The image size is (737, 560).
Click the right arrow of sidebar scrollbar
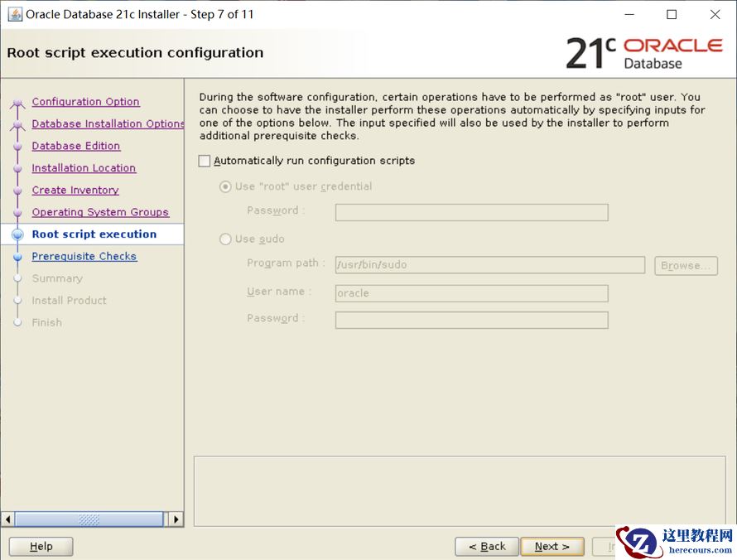pos(176,519)
